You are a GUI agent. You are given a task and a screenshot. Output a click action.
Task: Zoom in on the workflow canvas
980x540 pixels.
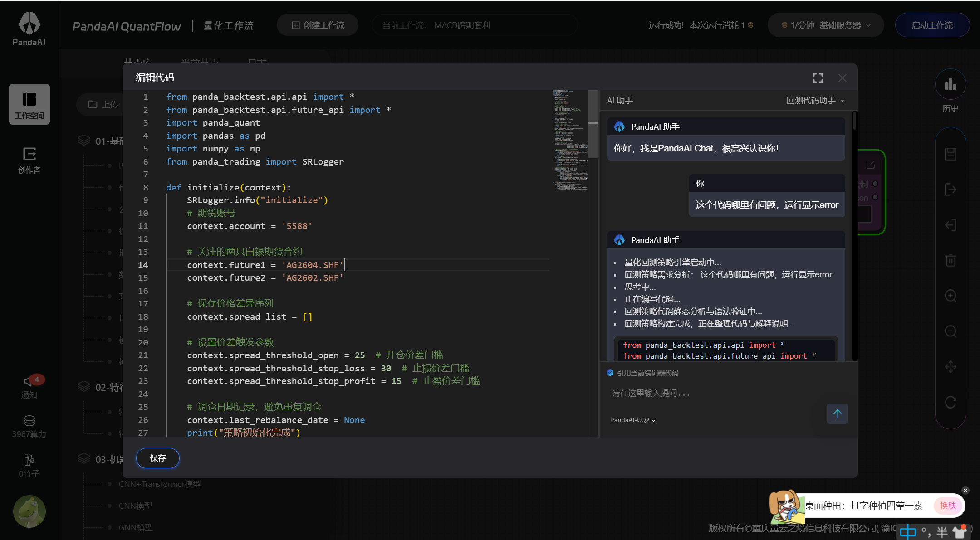pyautogui.click(x=951, y=296)
